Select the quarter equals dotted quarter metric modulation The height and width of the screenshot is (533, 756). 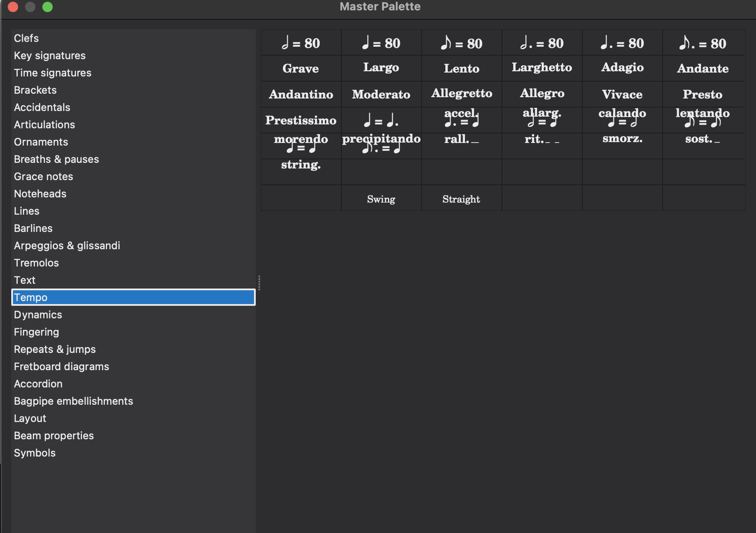pos(381,120)
